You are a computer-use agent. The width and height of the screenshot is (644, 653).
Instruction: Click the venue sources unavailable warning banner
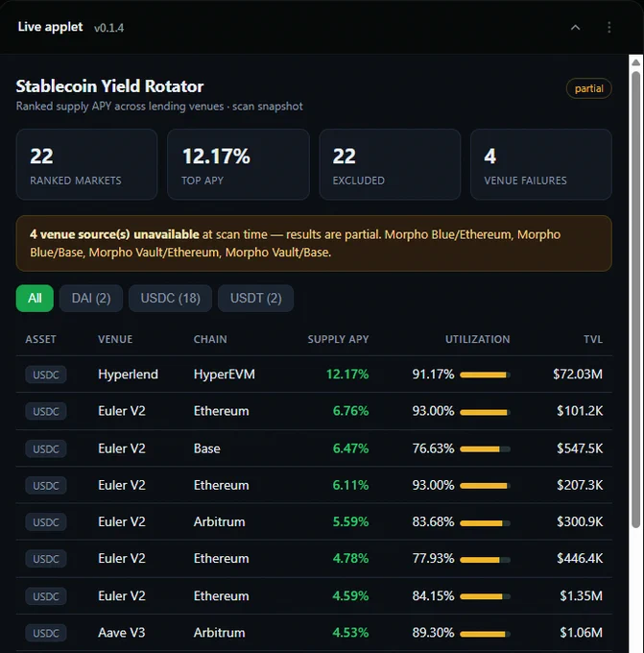point(314,243)
